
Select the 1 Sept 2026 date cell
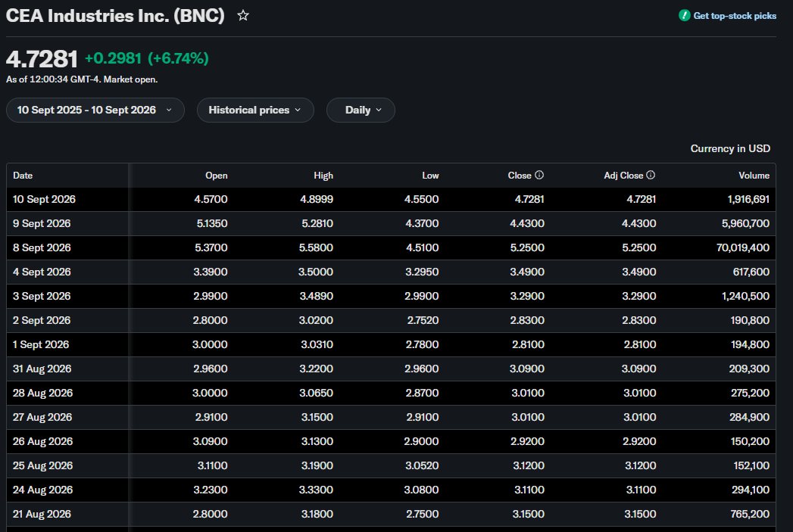40,345
